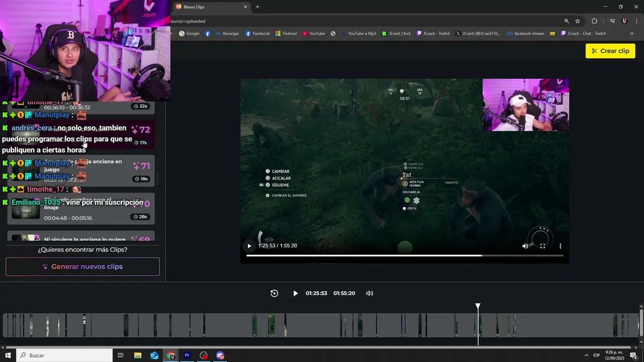Open Outlook from the taskbar
Screen dimensions: 644x362
[x=154, y=355]
